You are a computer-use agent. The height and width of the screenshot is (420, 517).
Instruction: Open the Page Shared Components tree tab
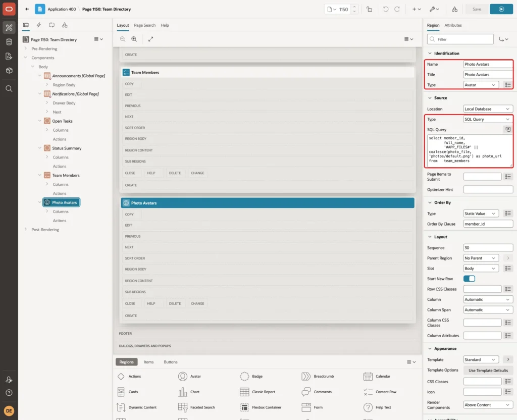65,25
